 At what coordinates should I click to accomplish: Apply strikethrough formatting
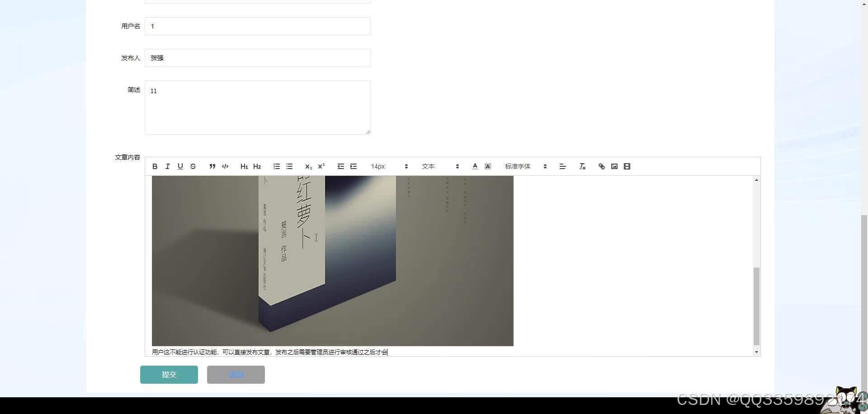(193, 166)
